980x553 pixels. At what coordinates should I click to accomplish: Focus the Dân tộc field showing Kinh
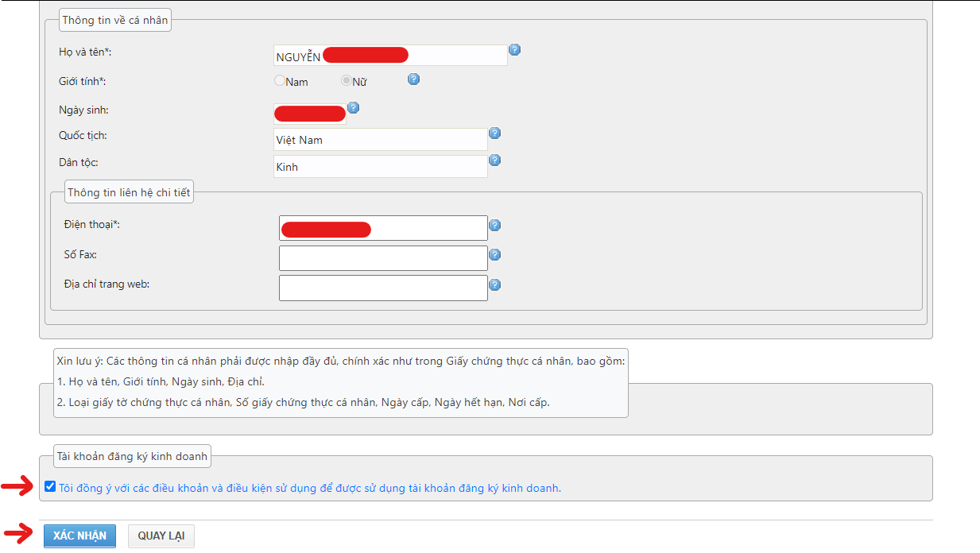[381, 167]
